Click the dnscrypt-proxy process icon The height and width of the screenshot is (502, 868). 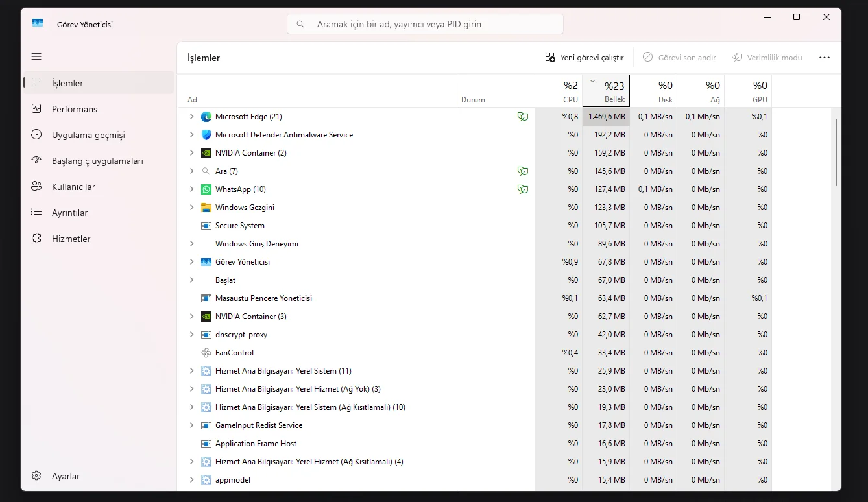coord(206,335)
